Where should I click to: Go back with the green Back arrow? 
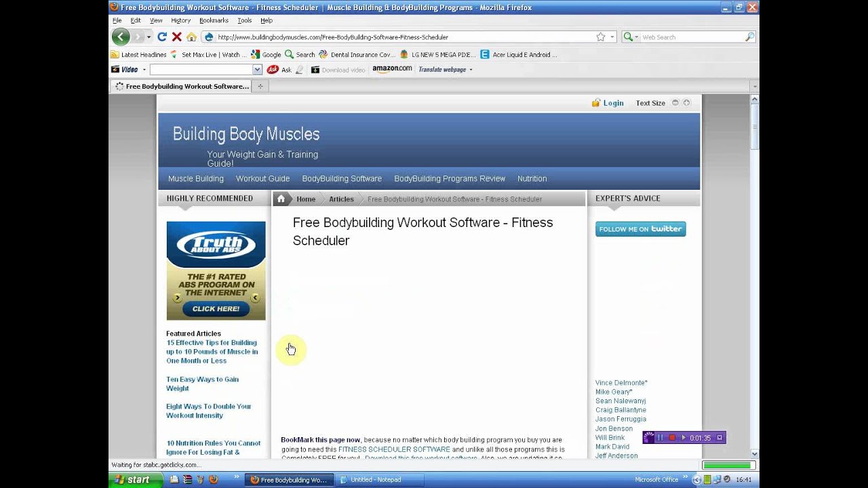120,37
